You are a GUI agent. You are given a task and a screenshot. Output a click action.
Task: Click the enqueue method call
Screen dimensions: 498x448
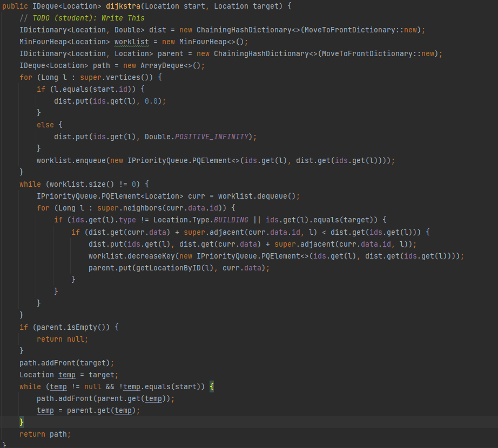[x=86, y=160]
